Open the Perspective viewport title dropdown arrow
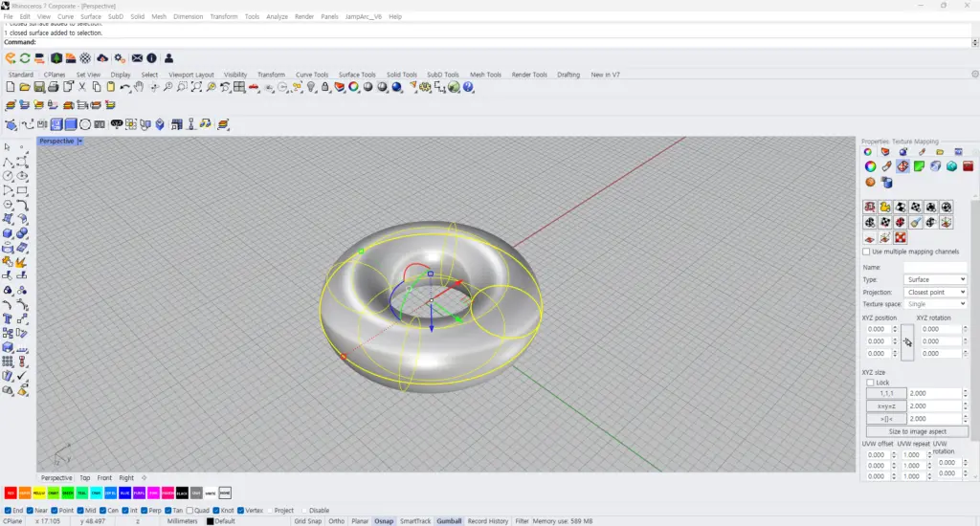 [80, 142]
